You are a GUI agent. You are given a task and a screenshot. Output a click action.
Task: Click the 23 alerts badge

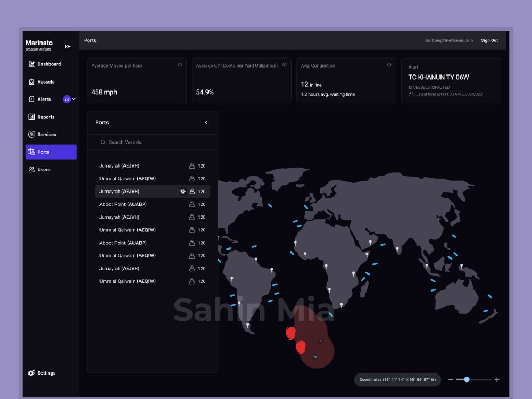pos(67,99)
